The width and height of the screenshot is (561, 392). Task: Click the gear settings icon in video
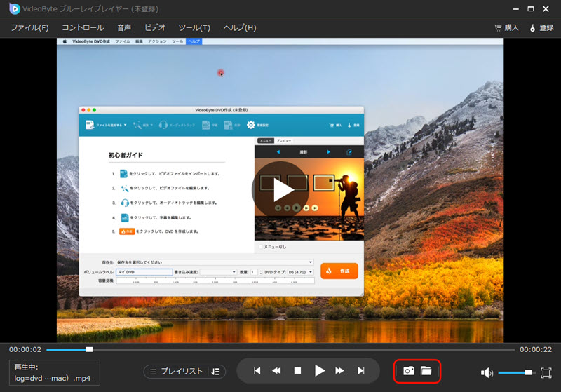coord(251,125)
